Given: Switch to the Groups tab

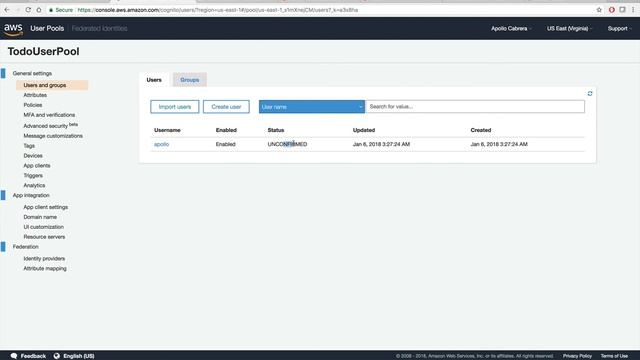Looking at the screenshot, I should tap(190, 80).
